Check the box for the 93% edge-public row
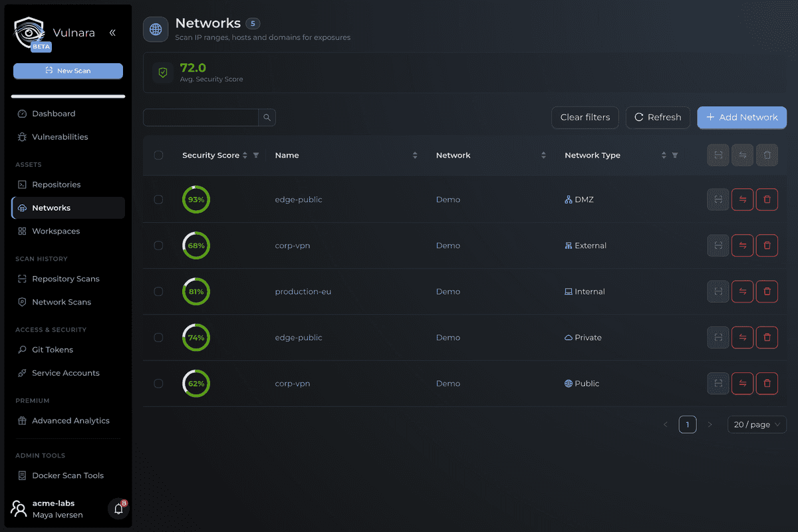The image size is (798, 532). pyautogui.click(x=158, y=199)
